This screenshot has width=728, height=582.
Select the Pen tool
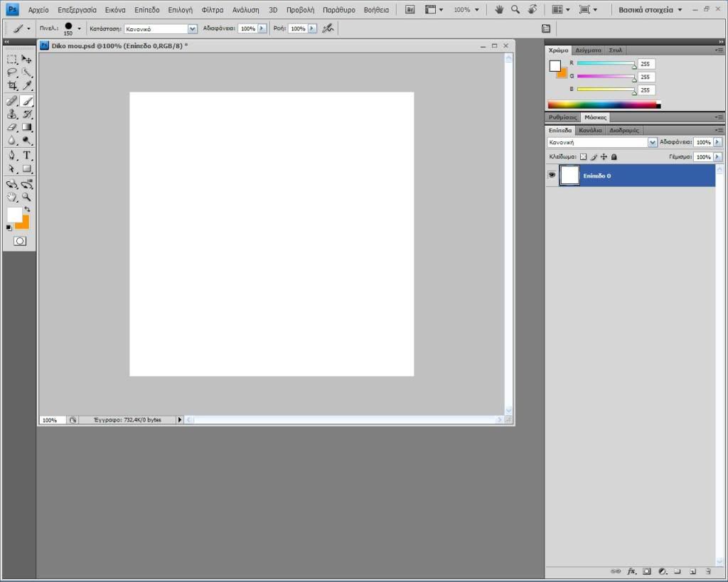point(12,155)
